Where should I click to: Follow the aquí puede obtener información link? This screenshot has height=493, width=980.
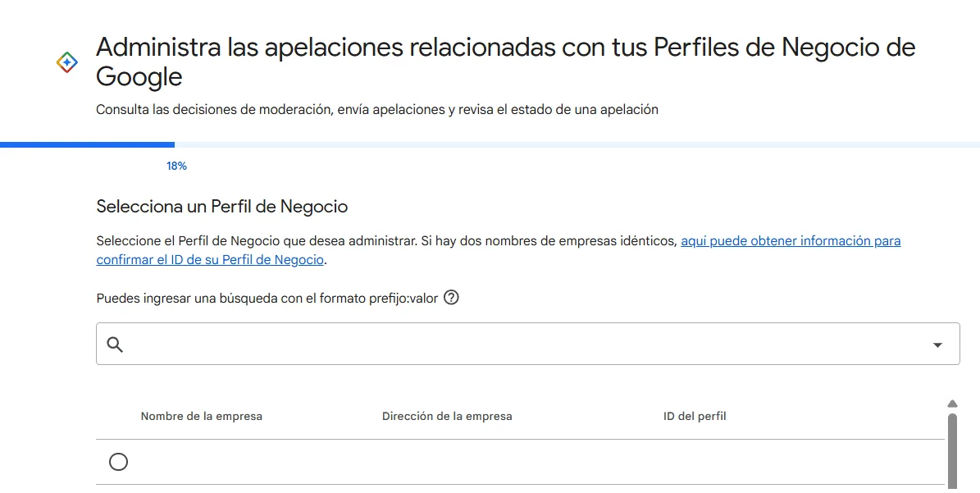[x=791, y=240]
